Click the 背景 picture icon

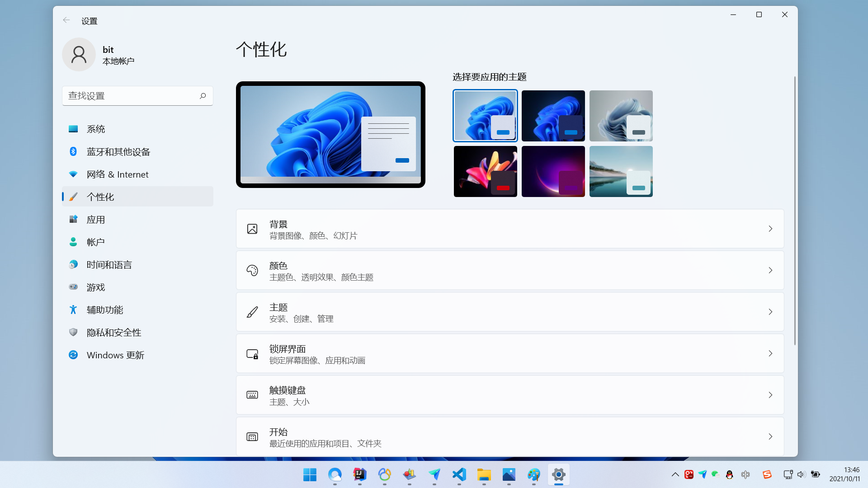pos(252,229)
